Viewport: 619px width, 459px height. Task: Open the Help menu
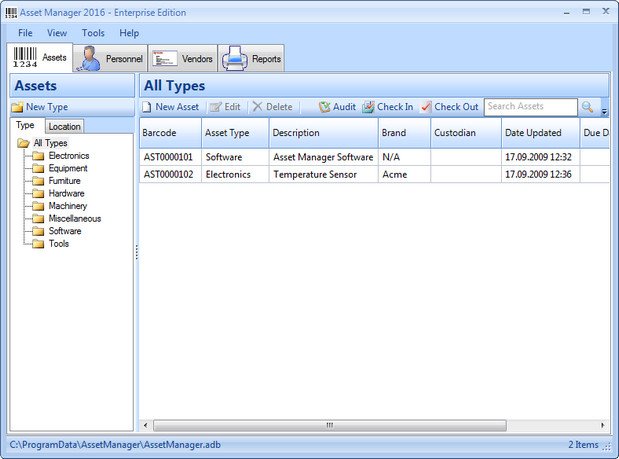(129, 33)
